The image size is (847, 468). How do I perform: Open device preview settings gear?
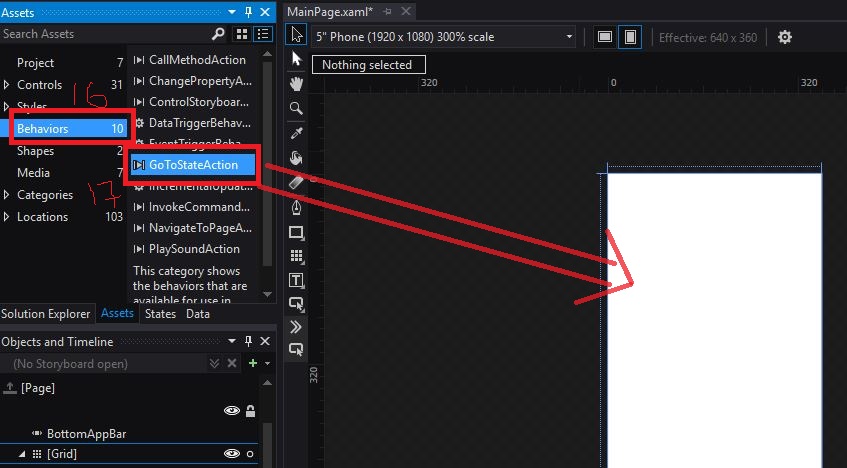784,37
